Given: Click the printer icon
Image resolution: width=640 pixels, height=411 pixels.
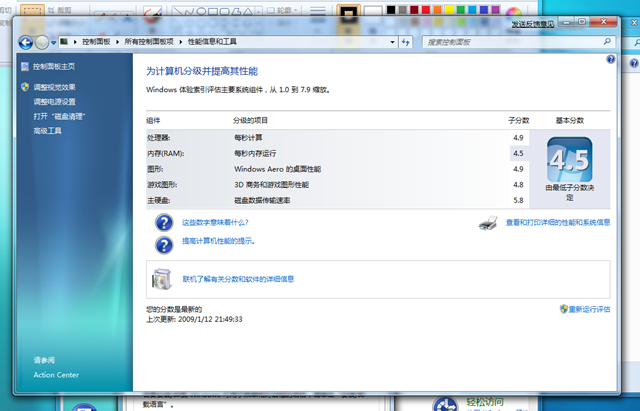Looking at the screenshot, I should click(x=488, y=223).
